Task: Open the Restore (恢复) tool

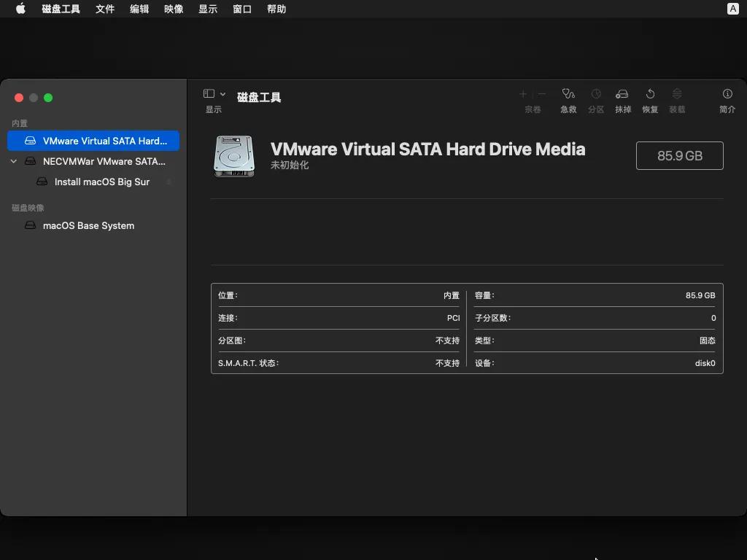Action: (x=650, y=94)
